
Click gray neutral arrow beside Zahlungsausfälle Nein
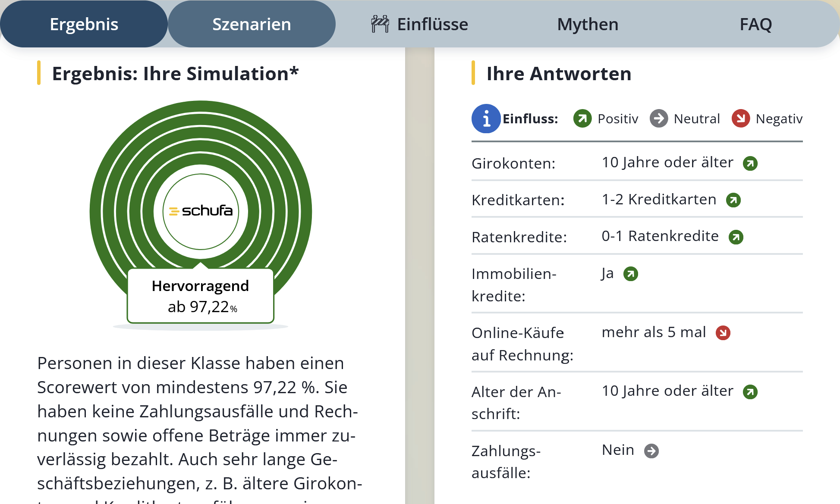(651, 451)
